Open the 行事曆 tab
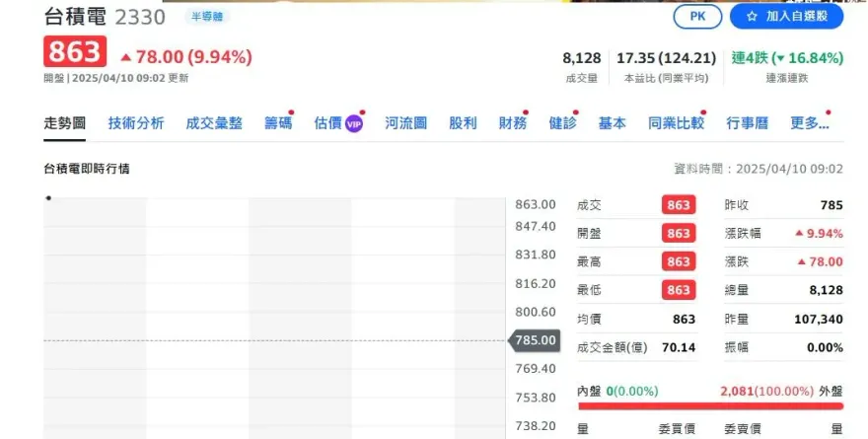This screenshot has height=439, width=868. [747, 123]
